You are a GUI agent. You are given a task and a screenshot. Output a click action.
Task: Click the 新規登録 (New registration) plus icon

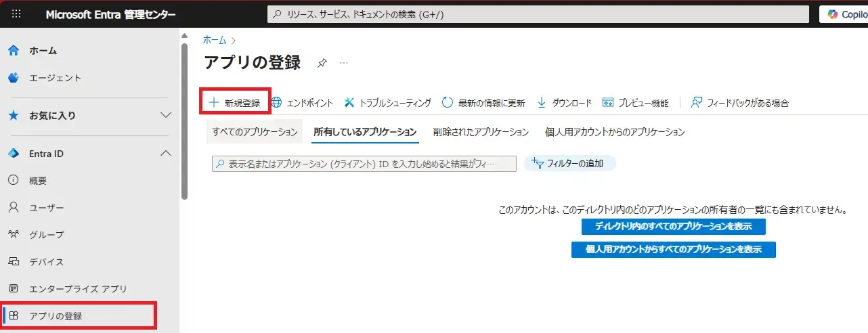coord(214,103)
